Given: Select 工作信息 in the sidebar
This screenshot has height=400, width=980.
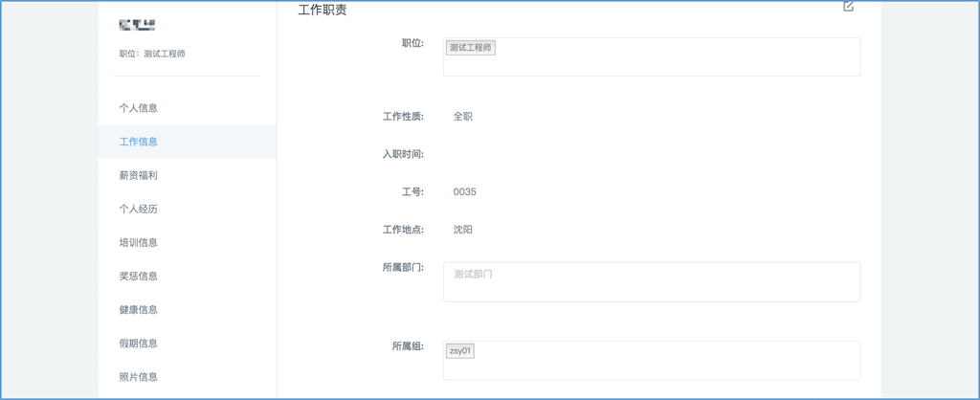Looking at the screenshot, I should (x=139, y=142).
